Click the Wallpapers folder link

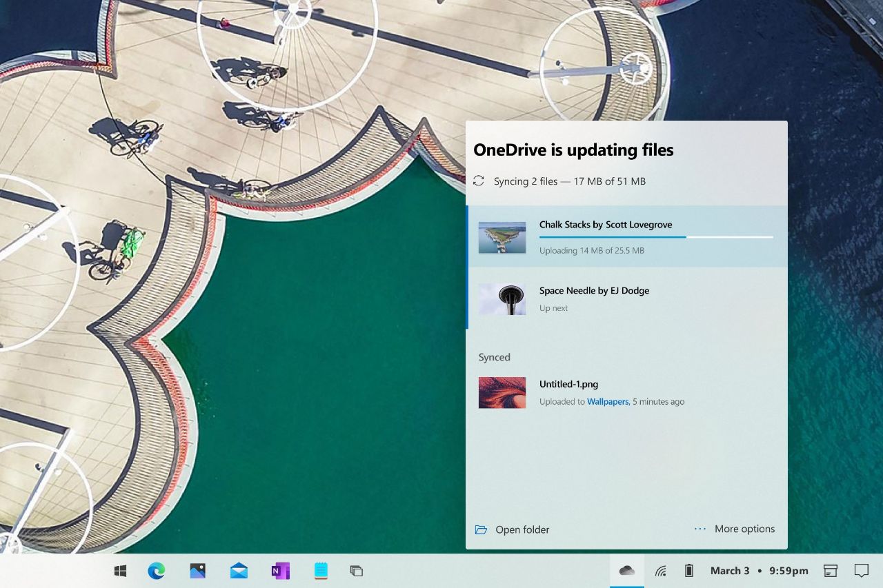point(607,401)
